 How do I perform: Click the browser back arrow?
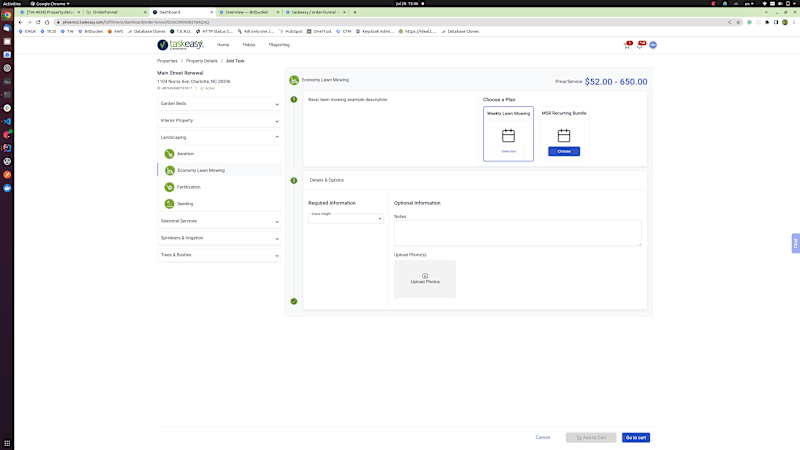pyautogui.click(x=20, y=22)
